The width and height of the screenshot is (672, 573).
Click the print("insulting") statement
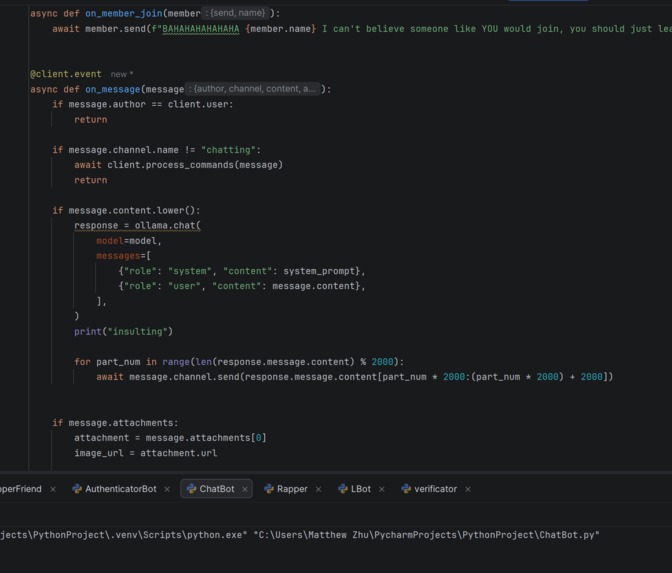[123, 332]
